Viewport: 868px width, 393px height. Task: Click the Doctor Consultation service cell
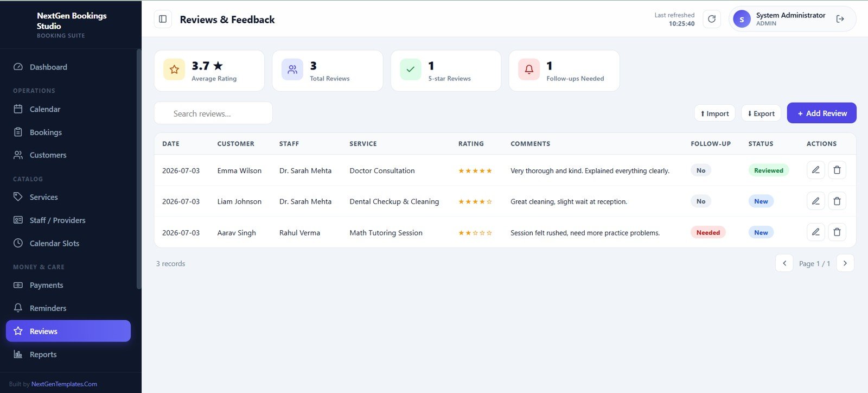point(382,170)
